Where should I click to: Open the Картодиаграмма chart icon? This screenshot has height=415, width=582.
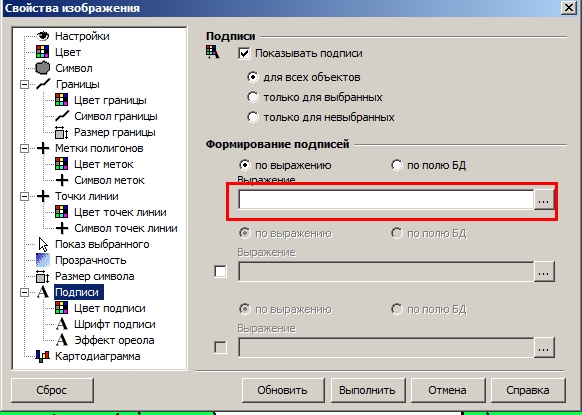coord(43,356)
